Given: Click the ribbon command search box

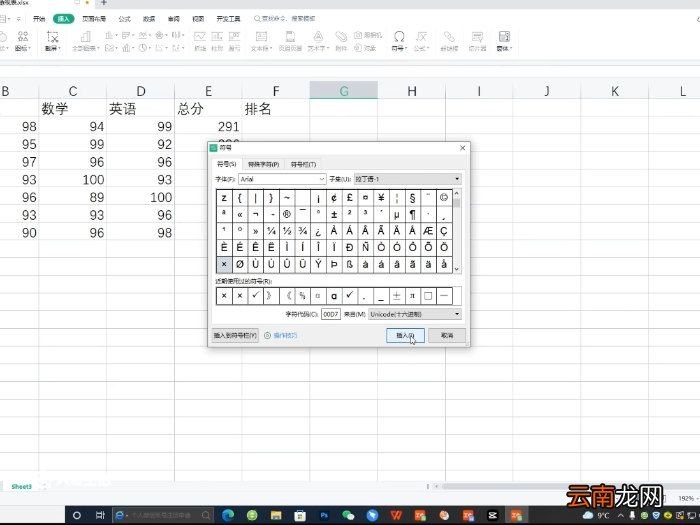Looking at the screenshot, I should (285, 19).
